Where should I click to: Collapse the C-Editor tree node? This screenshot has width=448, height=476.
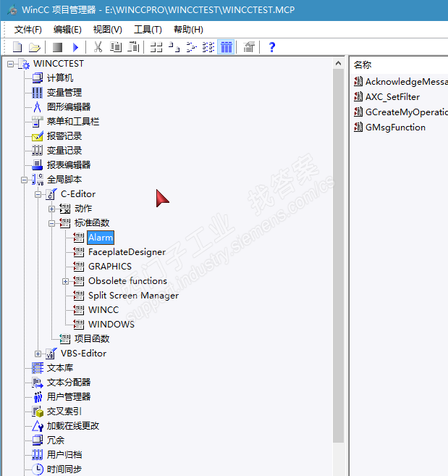click(38, 195)
